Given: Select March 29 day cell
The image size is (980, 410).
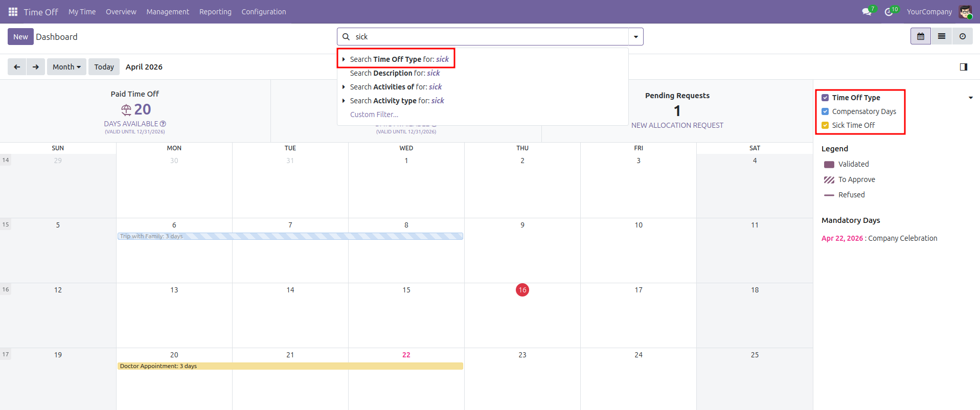Looking at the screenshot, I should (x=58, y=186).
